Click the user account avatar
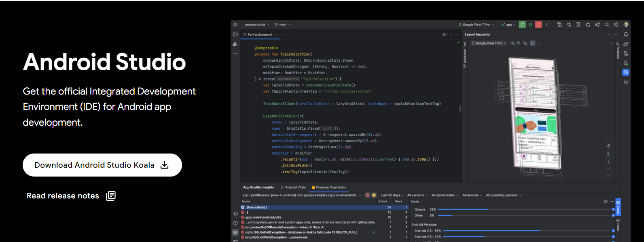The image size is (644, 242). coord(626,25)
